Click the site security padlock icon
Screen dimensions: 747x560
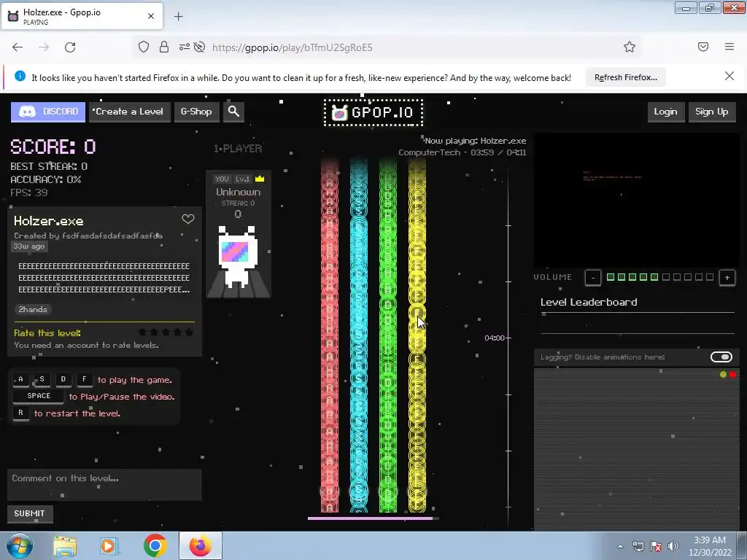164,47
